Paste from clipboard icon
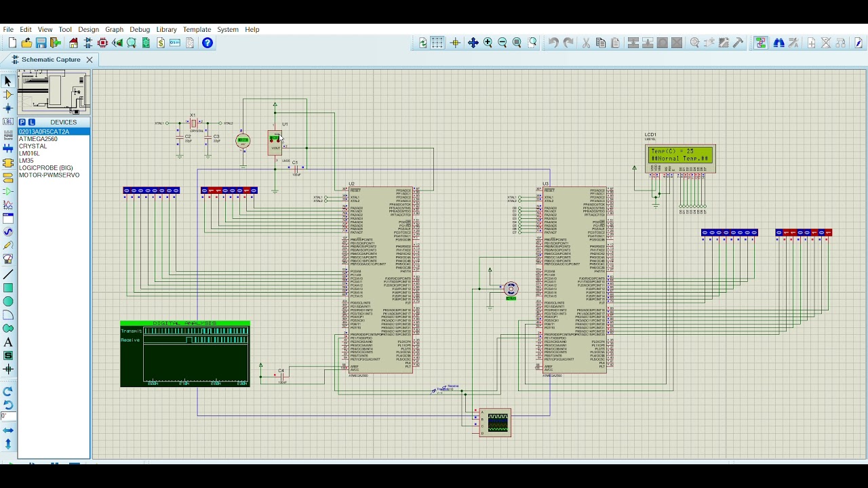The image size is (868, 488). (615, 43)
